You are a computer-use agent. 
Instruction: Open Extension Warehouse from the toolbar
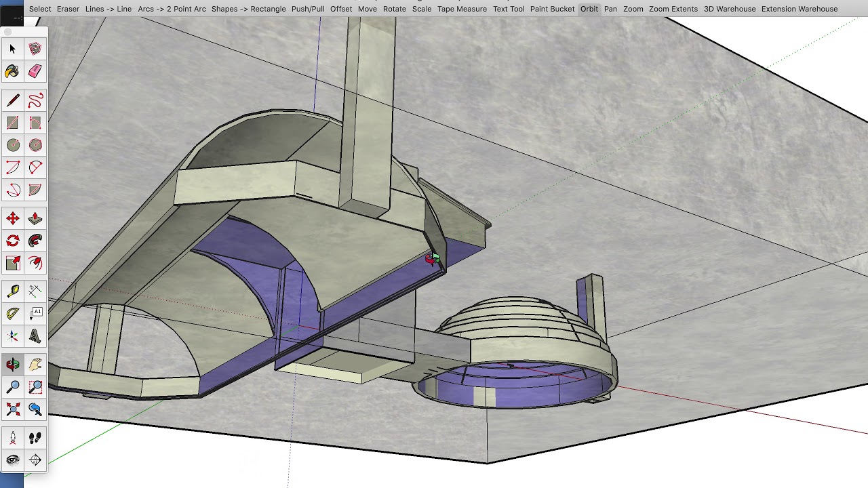point(800,9)
